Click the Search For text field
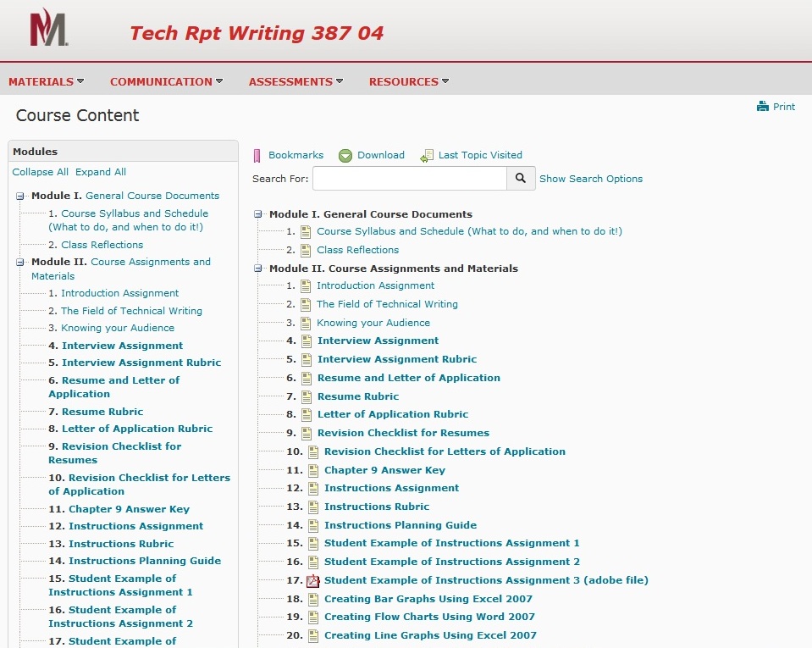 409,179
